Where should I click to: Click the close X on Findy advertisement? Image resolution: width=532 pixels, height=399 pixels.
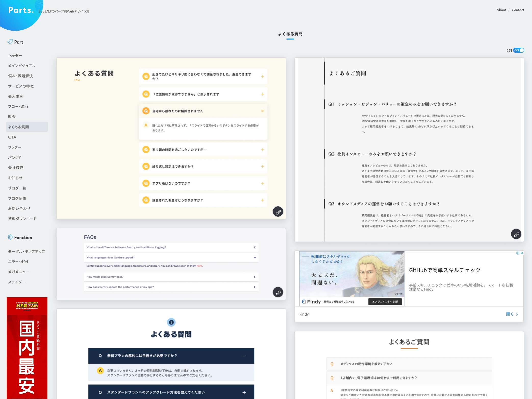(522, 253)
